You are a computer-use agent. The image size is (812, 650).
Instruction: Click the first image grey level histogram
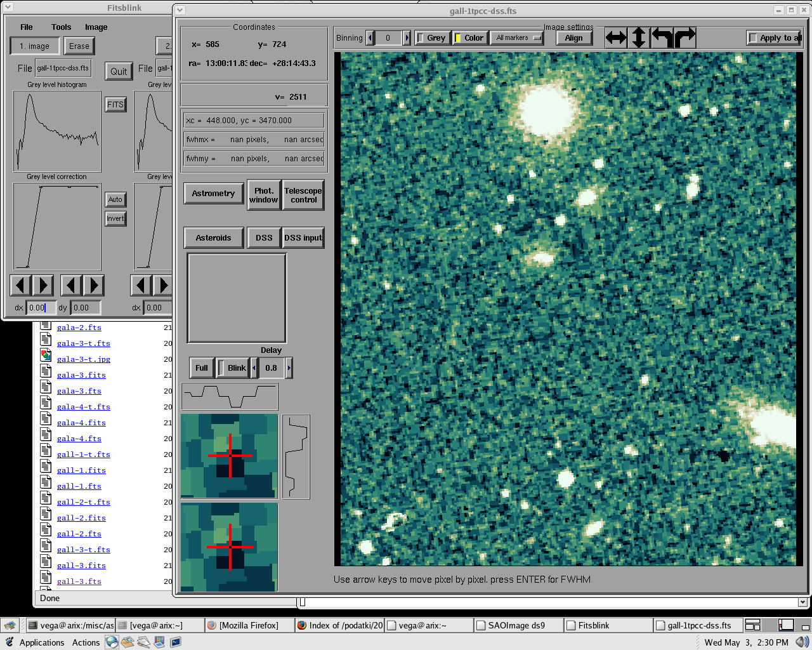[x=57, y=131]
